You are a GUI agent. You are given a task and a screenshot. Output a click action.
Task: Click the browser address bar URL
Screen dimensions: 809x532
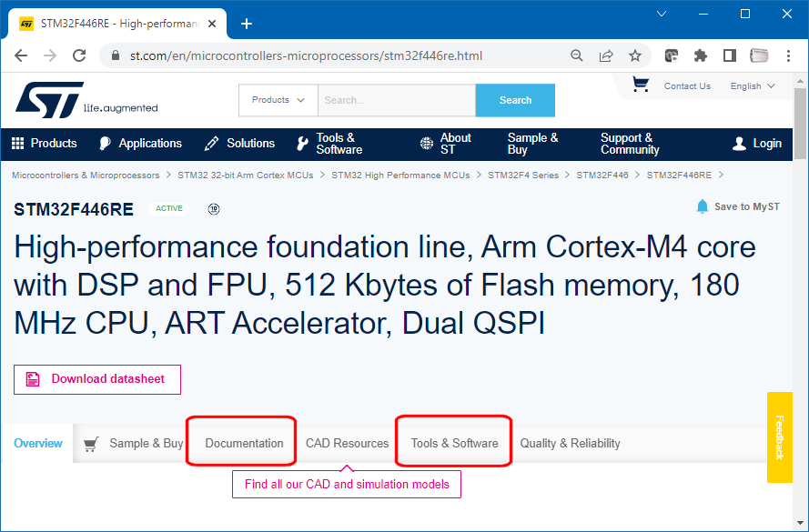click(x=306, y=55)
